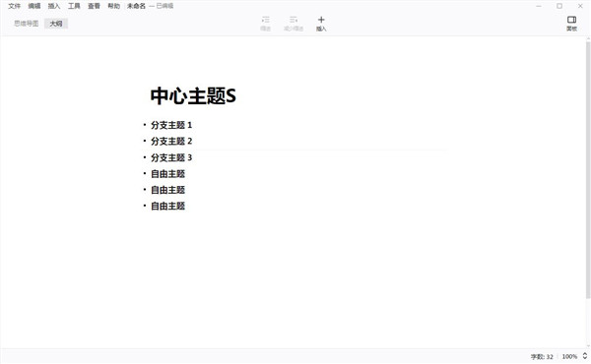Click the plus 插入 toolbar icon

321,24
